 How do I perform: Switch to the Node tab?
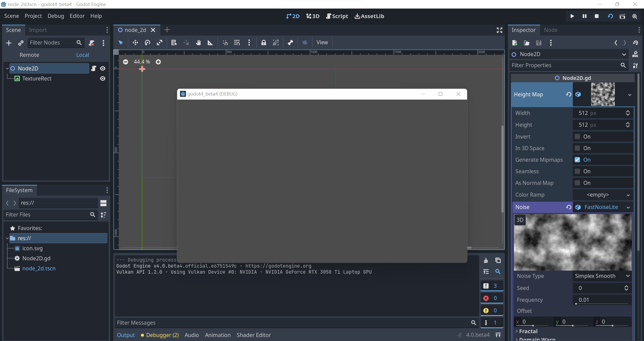tap(551, 30)
